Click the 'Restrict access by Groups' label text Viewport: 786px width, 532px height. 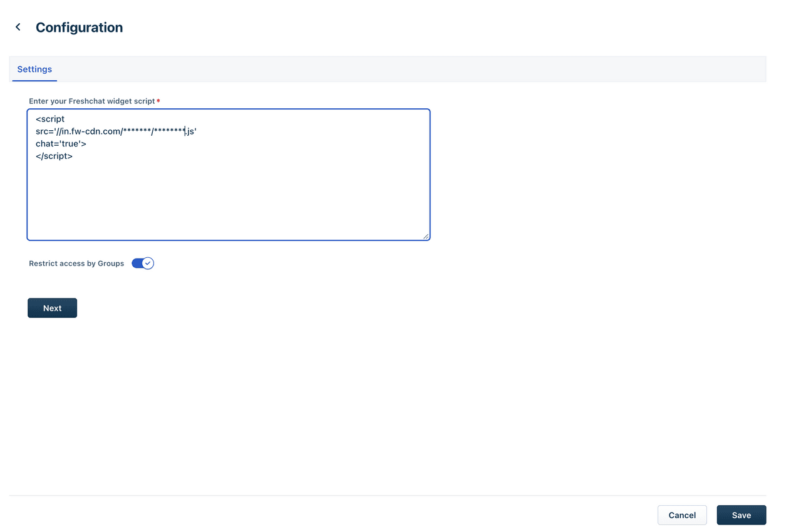(76, 263)
